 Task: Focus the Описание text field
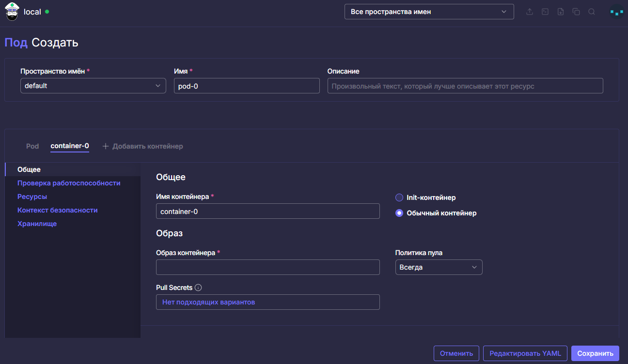point(465,86)
